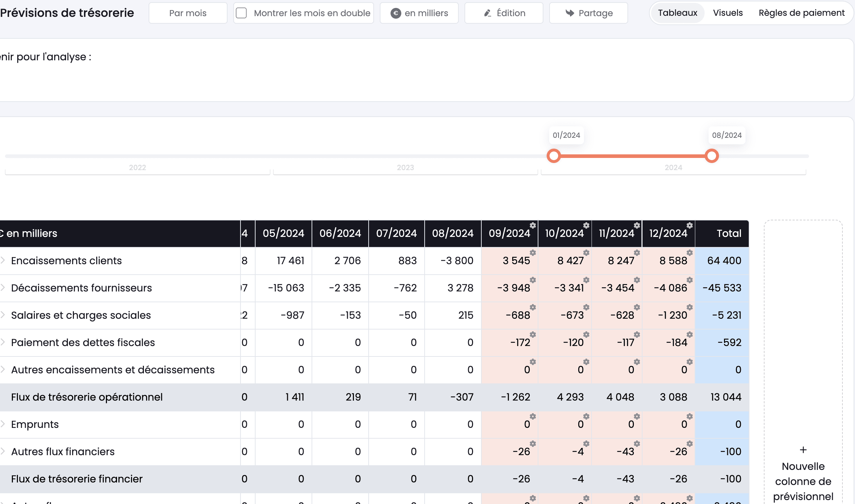This screenshot has width=855, height=504.
Task: Click gear icon on 12/2024 column header
Action: [690, 225]
